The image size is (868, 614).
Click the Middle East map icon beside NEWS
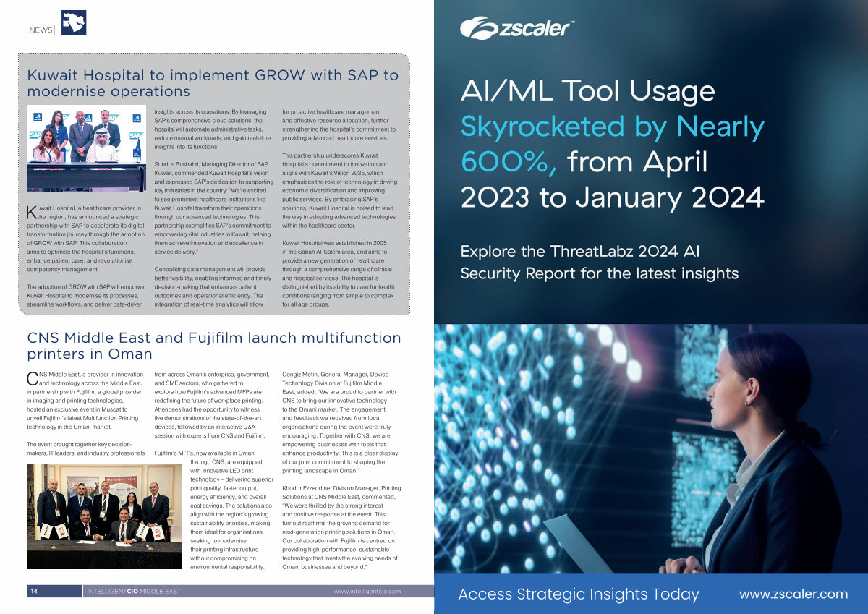[74, 22]
